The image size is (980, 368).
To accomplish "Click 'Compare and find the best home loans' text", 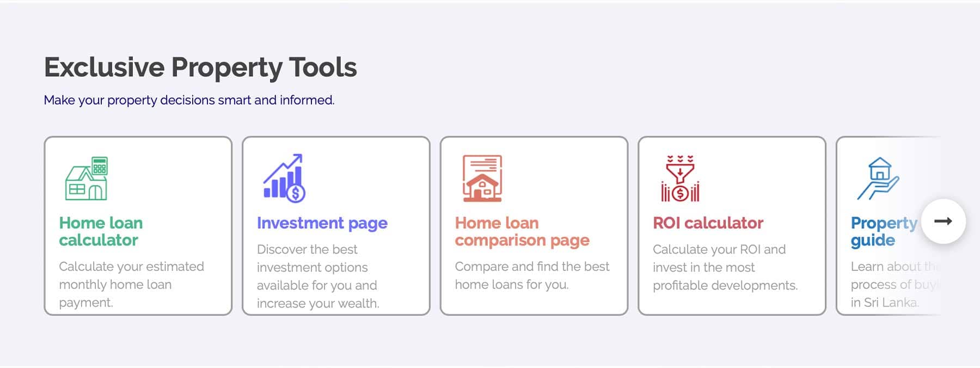I will pyautogui.click(x=532, y=275).
